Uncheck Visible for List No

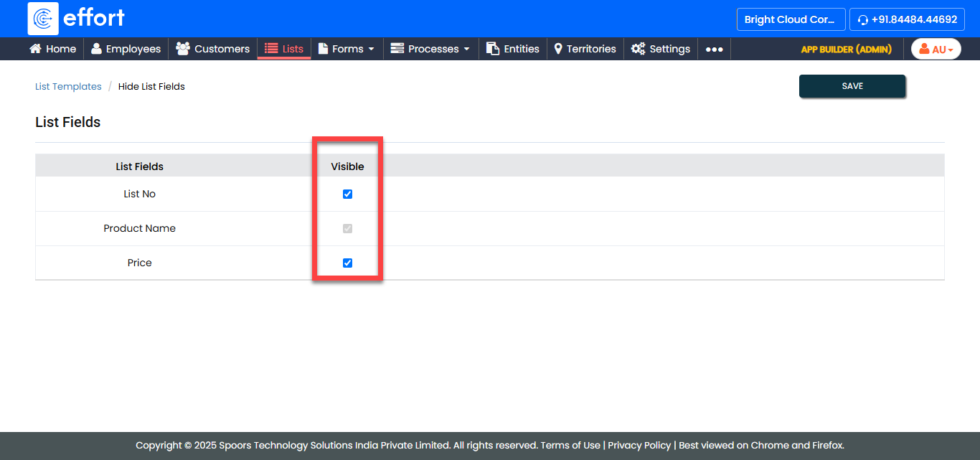pyautogui.click(x=347, y=194)
